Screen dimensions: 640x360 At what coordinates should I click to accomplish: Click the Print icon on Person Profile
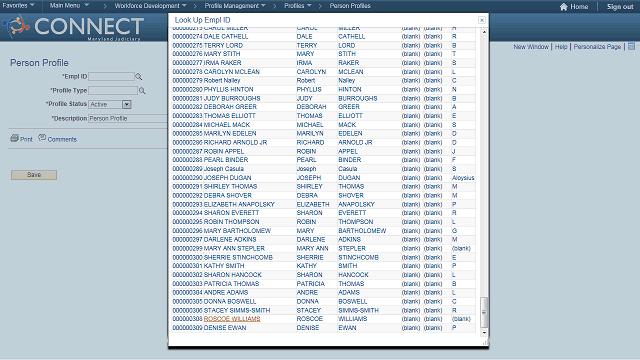coord(14,138)
